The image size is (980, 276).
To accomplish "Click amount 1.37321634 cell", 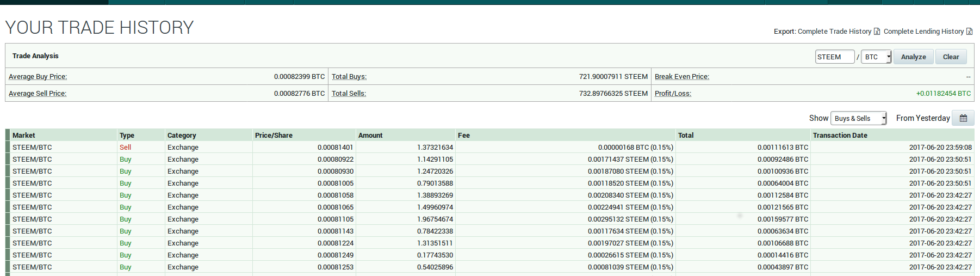I will [x=435, y=148].
